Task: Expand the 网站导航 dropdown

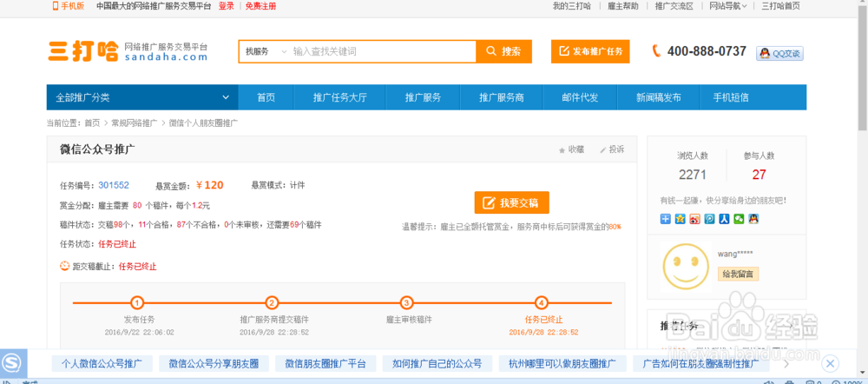Action: (728, 6)
